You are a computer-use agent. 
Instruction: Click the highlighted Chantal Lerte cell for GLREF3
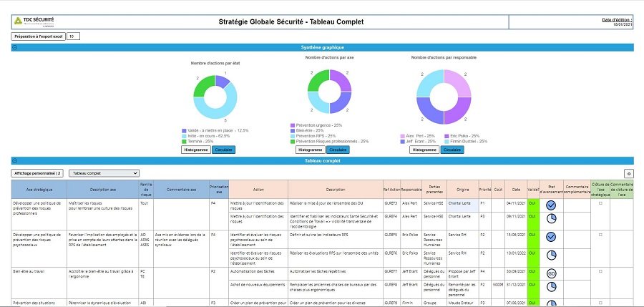(x=462, y=205)
